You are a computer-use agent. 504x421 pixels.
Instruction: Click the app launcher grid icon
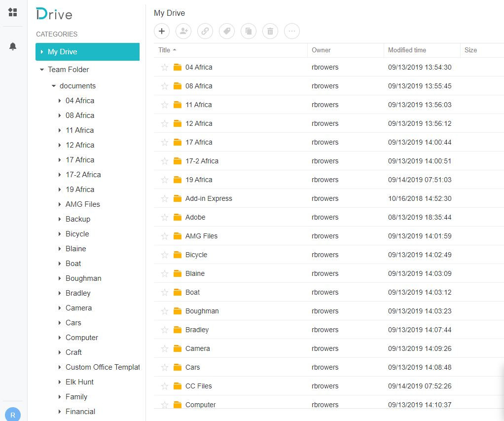pyautogui.click(x=13, y=12)
